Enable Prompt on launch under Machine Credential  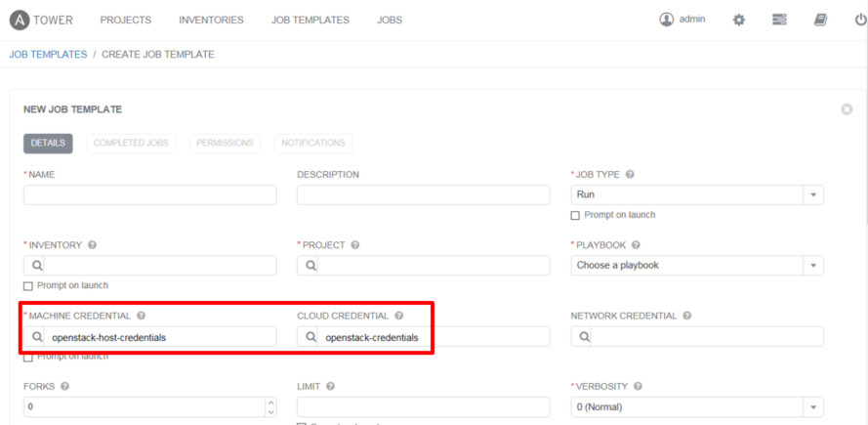tap(27, 357)
